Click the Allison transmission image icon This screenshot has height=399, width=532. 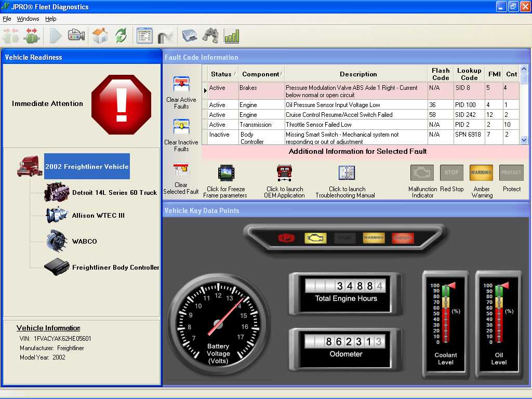coord(56,215)
